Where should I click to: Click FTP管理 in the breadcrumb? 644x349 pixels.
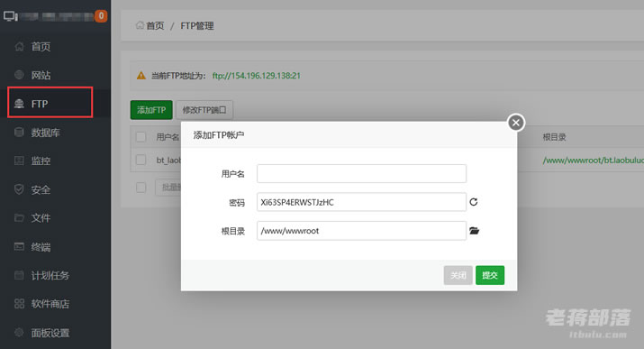click(x=197, y=26)
